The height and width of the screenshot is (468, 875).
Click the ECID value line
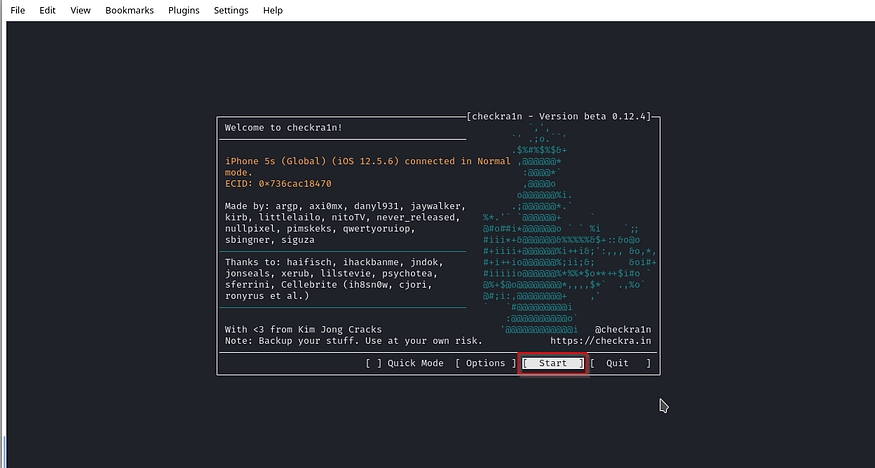coord(278,184)
